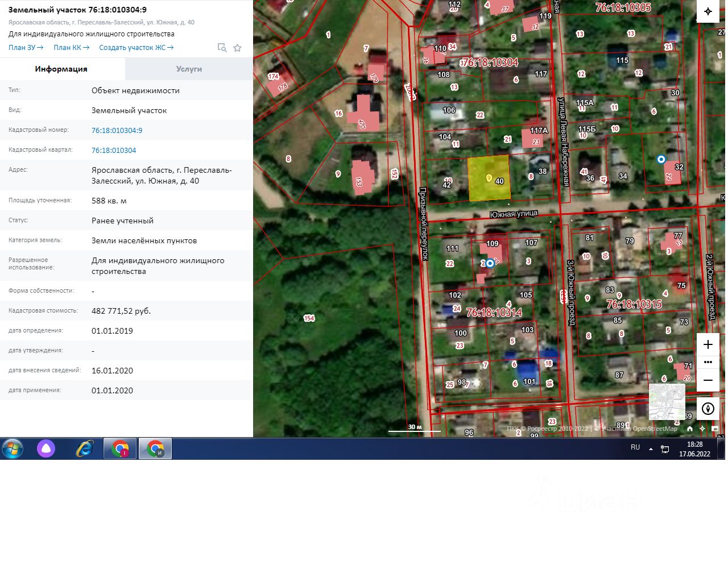Add parcel to favorites with star icon
The height and width of the screenshot is (582, 728).
click(x=238, y=48)
